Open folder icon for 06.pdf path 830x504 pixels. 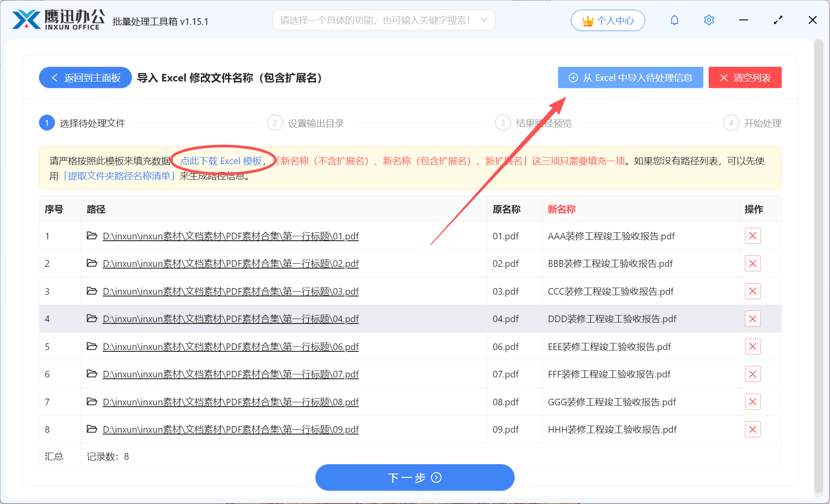click(x=92, y=346)
